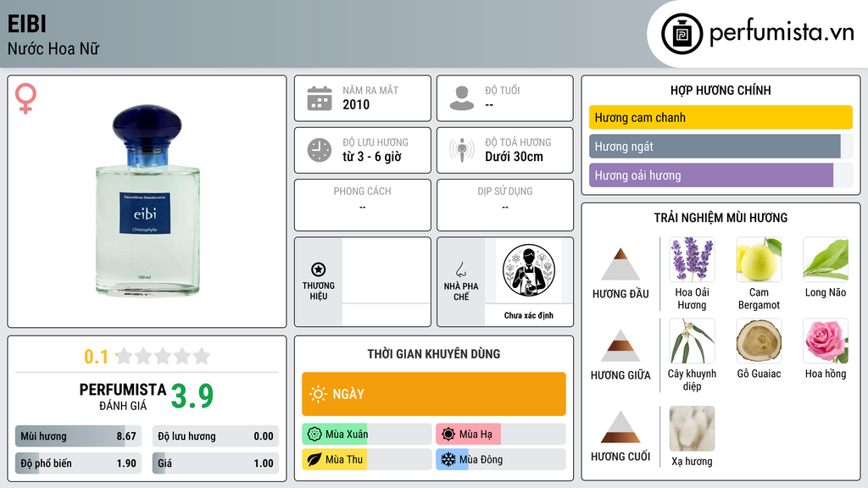Click the Nước Hoa Nữ subtitle
Viewport: 868px width, 488px height.
[x=53, y=48]
